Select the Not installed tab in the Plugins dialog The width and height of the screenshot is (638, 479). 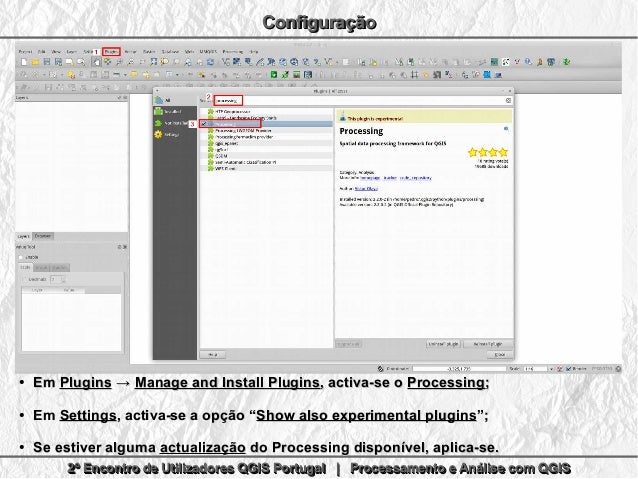[175, 123]
